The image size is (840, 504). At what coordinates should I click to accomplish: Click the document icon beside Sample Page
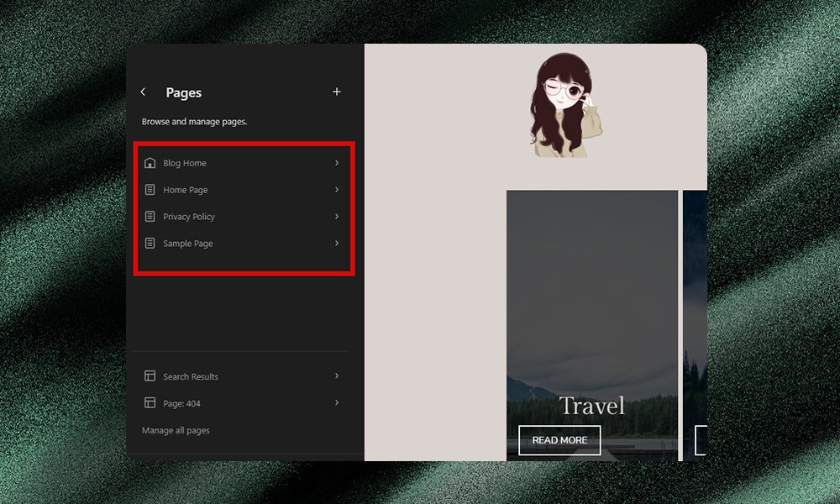pos(150,244)
